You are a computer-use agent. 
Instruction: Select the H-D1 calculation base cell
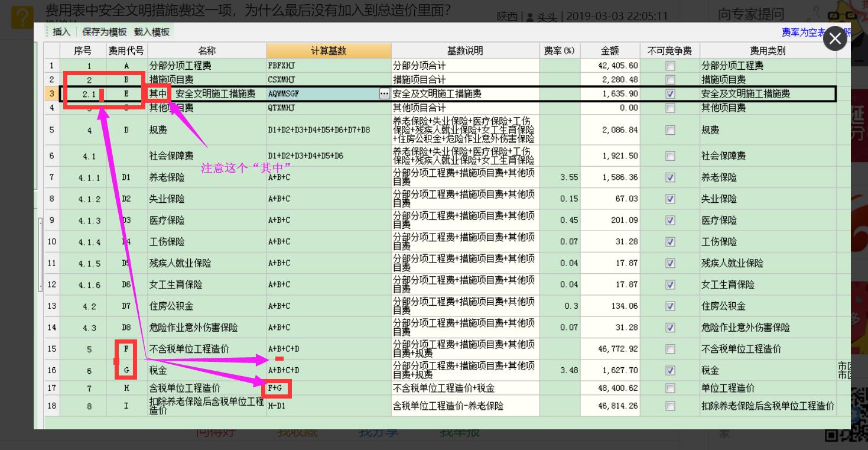[x=329, y=406]
